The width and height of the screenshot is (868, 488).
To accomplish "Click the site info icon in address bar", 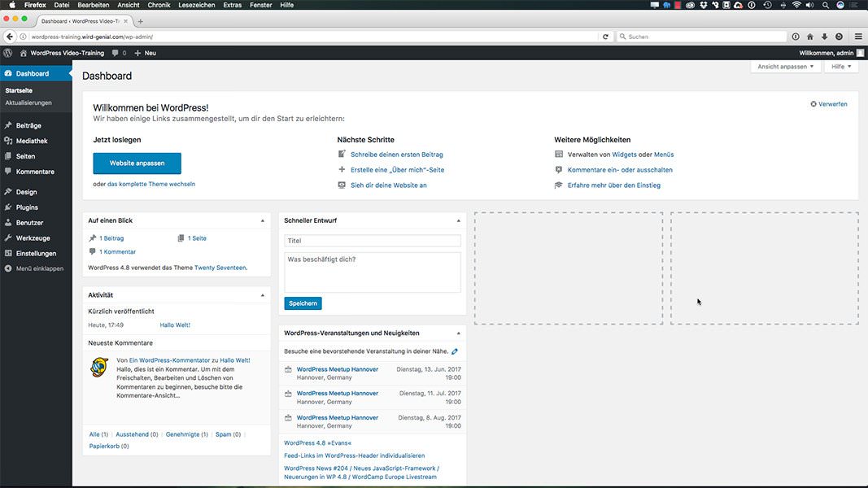I will tap(24, 37).
